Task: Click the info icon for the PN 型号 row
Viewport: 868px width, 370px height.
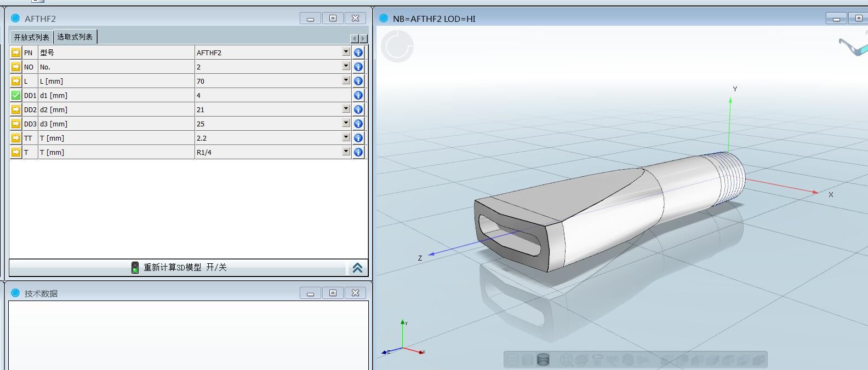Action: tap(358, 53)
